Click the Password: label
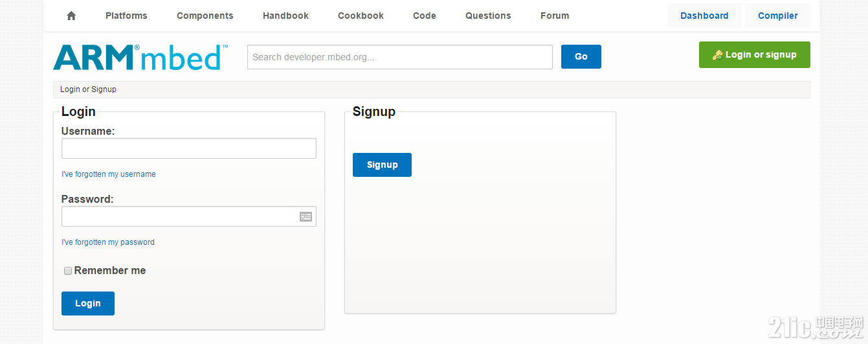Image resolution: width=868 pixels, height=344 pixels. point(87,199)
